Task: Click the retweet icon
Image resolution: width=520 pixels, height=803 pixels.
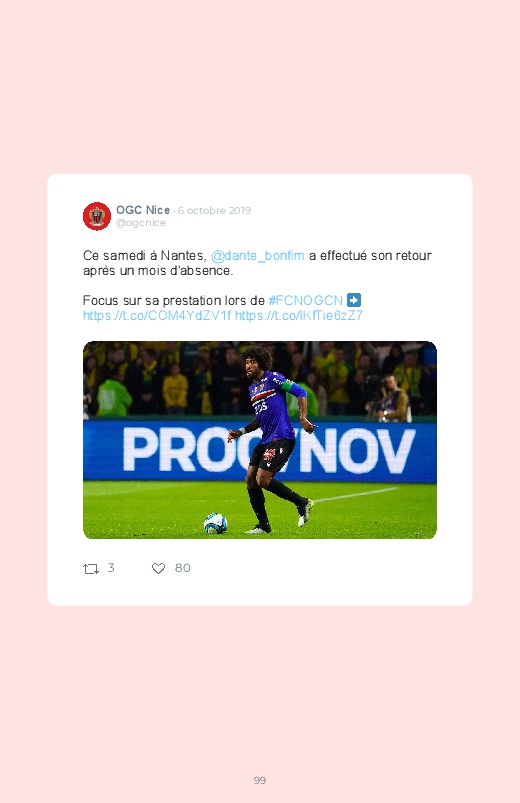Action: (x=91, y=568)
